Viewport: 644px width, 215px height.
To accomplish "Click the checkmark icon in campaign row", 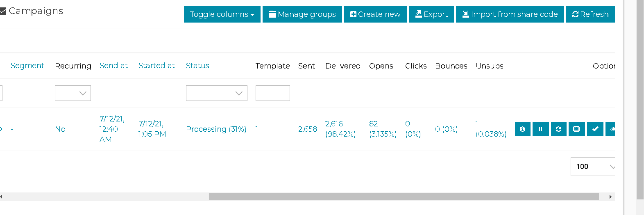I will coord(595,129).
